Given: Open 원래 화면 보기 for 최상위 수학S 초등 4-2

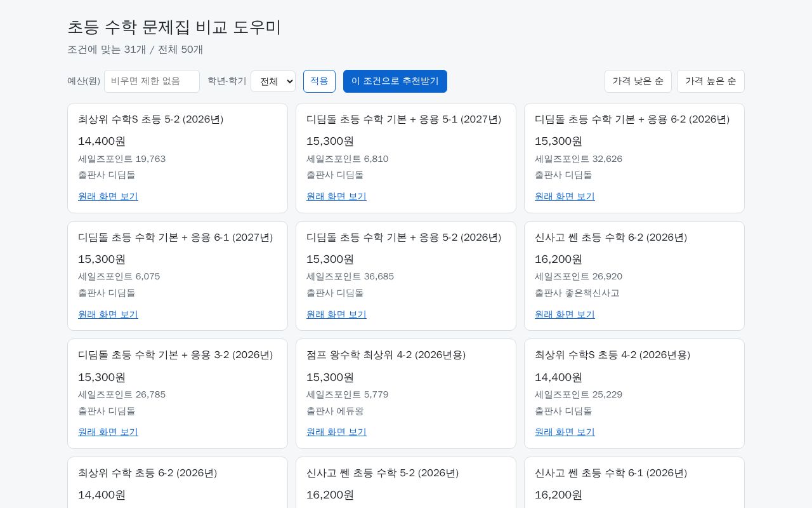Looking at the screenshot, I should (x=565, y=432).
